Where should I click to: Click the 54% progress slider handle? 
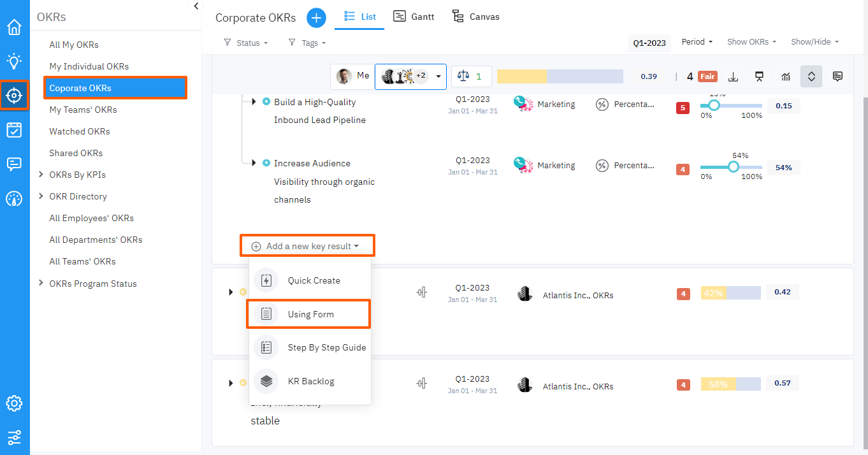click(x=733, y=167)
